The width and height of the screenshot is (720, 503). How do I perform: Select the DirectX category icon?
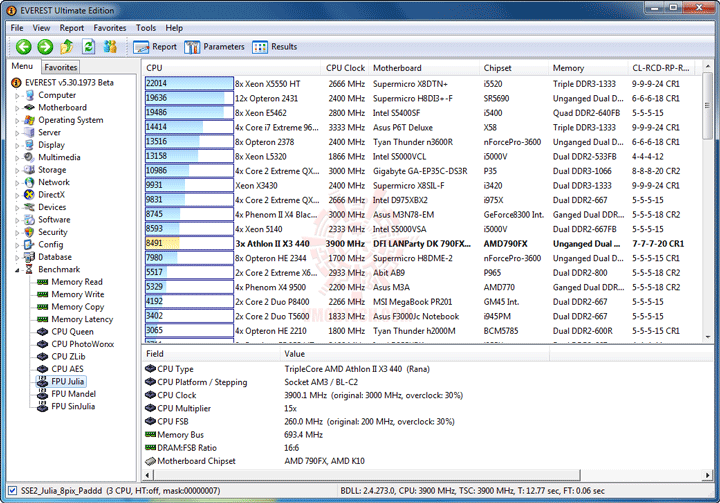tap(29, 195)
